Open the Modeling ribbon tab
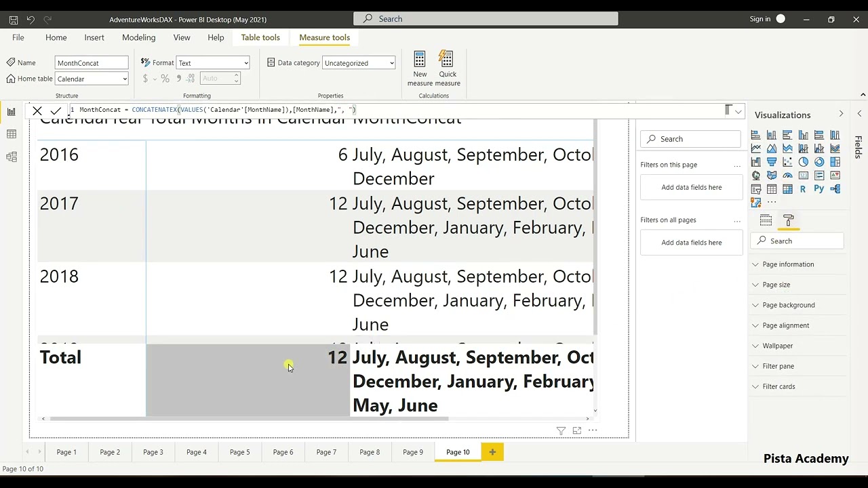This screenshot has height=488, width=868. (x=139, y=38)
